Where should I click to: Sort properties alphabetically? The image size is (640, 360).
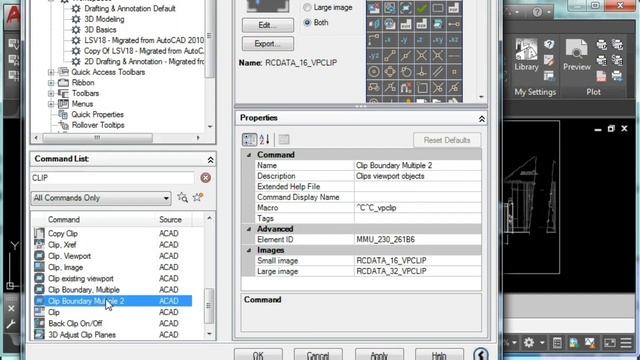click(x=264, y=140)
